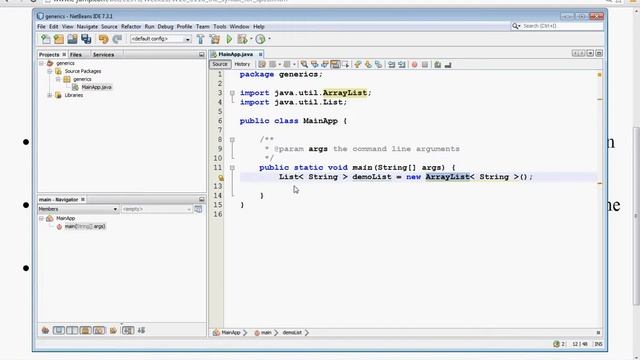Click the Show Inherited Members icon in Navigator
The height and width of the screenshot is (360, 640).
45,330
